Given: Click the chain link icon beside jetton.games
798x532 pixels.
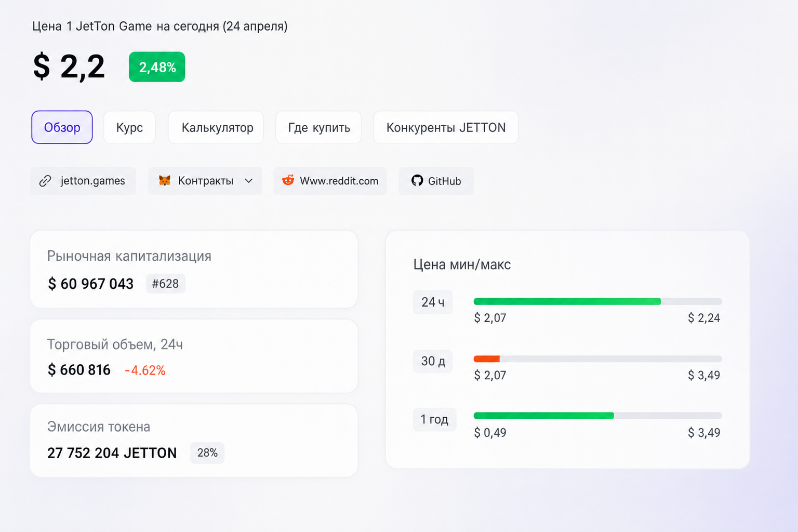Looking at the screenshot, I should click(45, 181).
